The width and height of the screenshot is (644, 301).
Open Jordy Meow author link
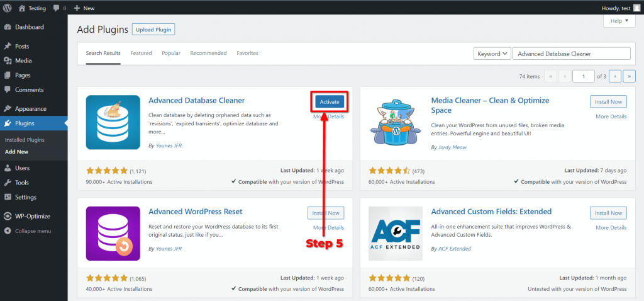click(452, 147)
